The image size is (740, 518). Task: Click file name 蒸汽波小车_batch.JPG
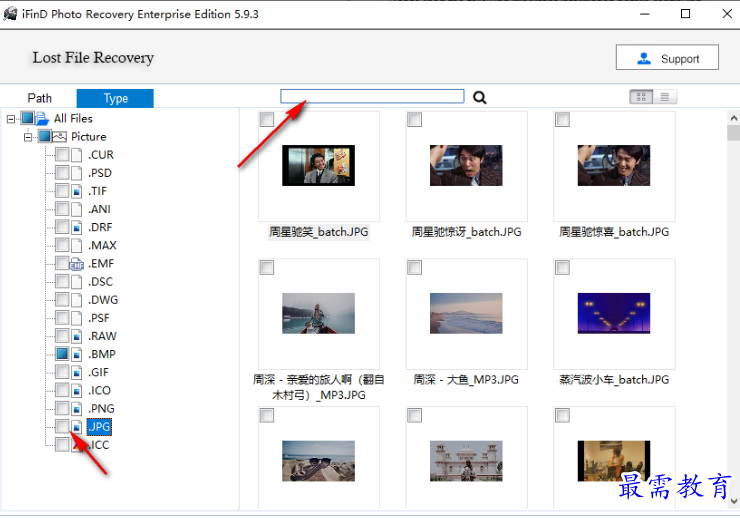(x=614, y=380)
